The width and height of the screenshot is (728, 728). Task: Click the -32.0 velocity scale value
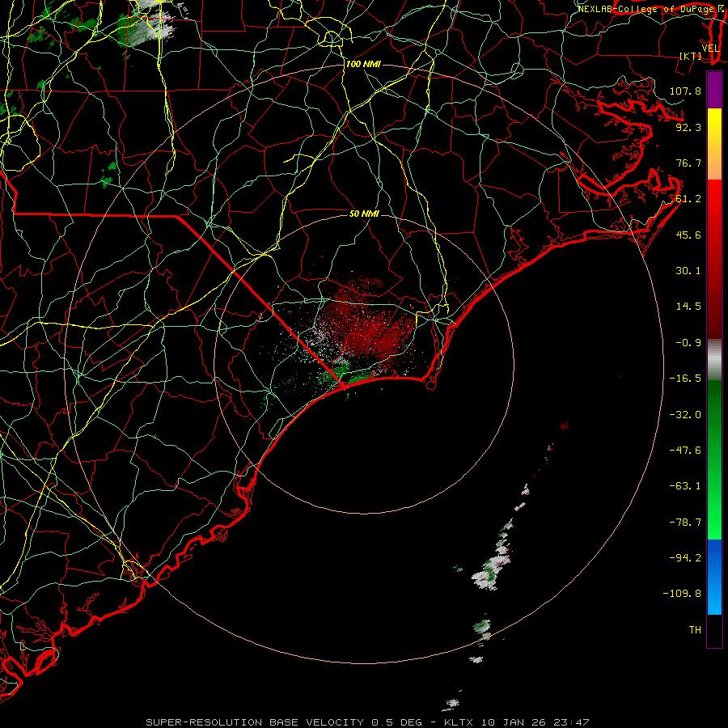[685, 415]
